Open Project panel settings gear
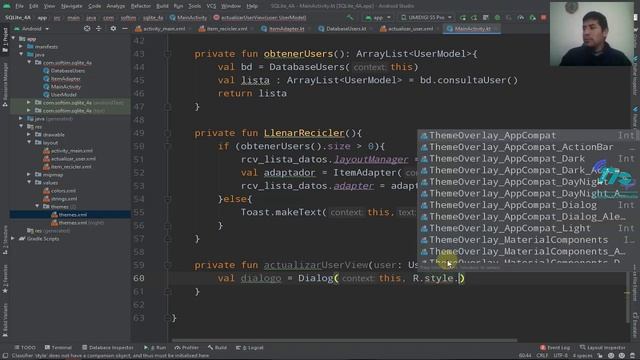Screen dimensions: 640x360 [x=113, y=29]
